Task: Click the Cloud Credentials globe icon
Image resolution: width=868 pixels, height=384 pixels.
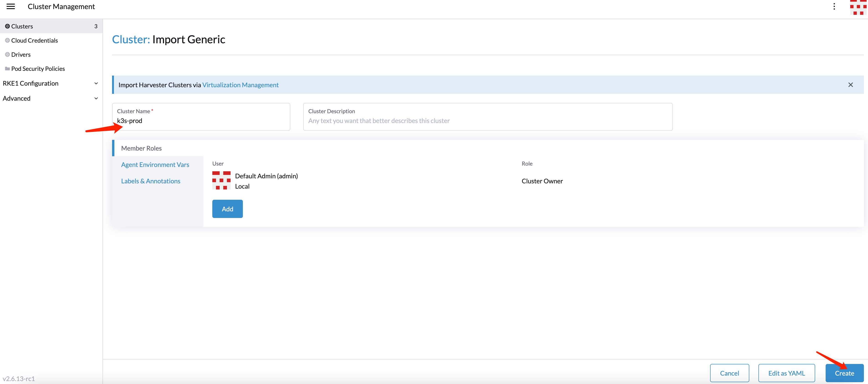Action: (x=7, y=40)
